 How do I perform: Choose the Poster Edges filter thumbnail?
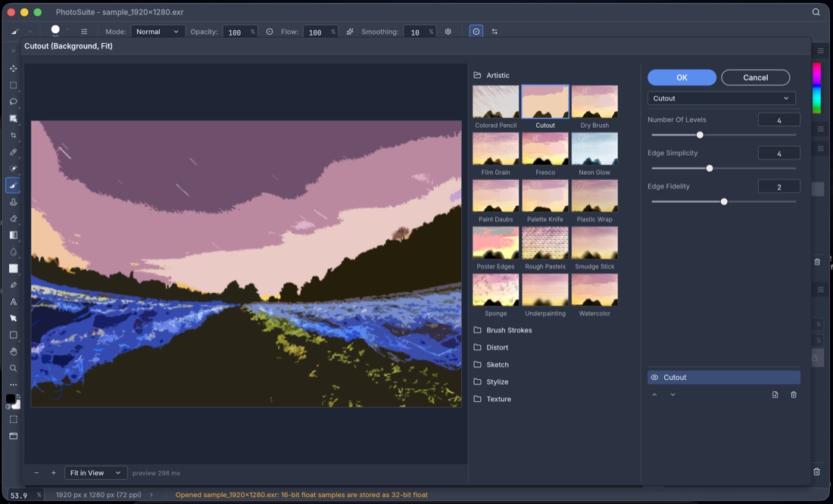point(496,243)
